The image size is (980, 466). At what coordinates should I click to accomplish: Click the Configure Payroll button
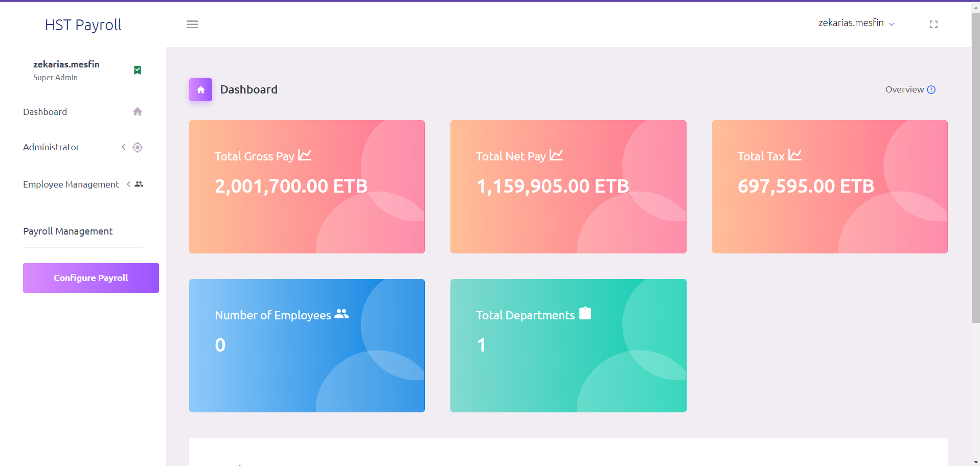(x=91, y=278)
